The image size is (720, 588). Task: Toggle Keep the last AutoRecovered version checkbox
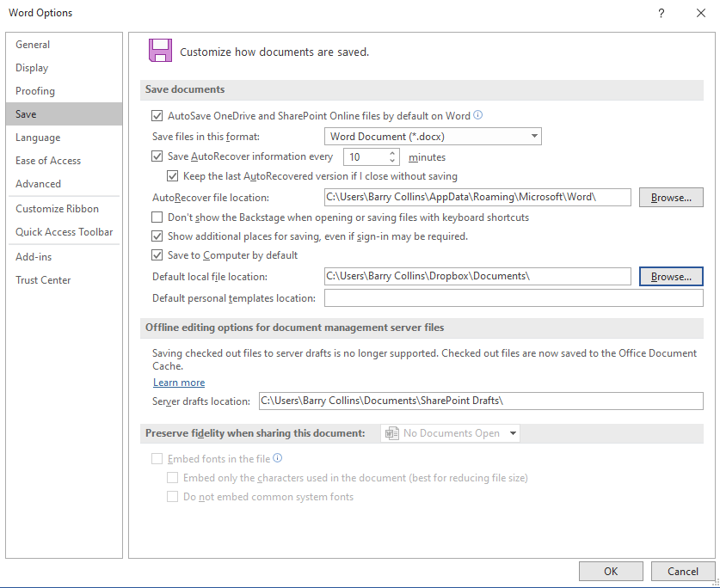173,176
